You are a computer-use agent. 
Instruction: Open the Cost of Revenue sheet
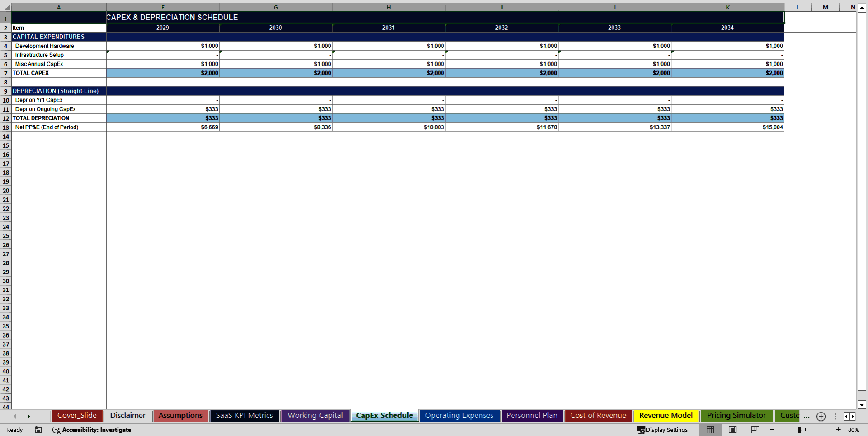(x=598, y=415)
